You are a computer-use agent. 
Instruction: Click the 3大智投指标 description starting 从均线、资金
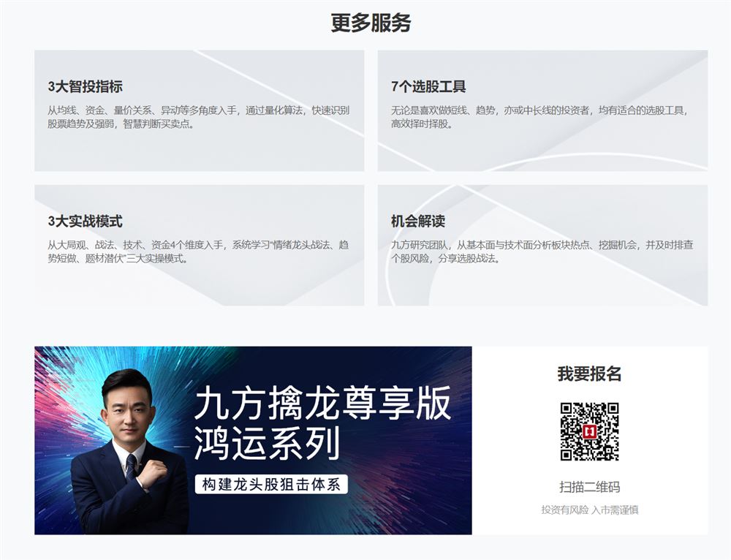click(198, 117)
